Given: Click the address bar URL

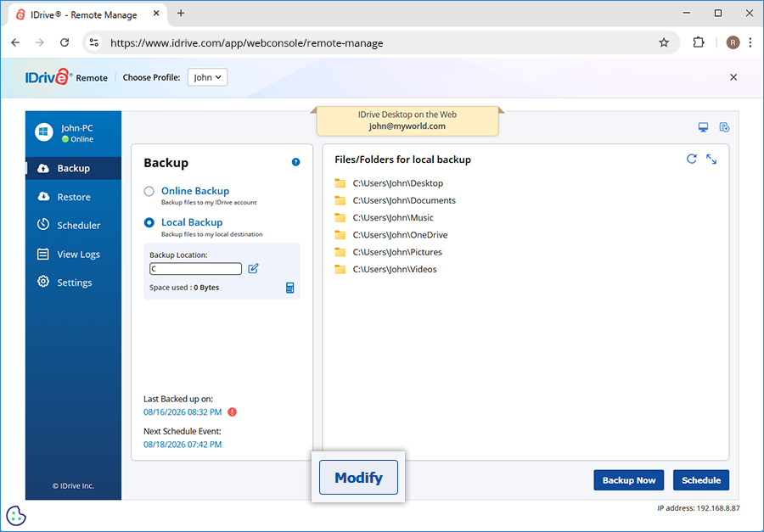Looking at the screenshot, I should (246, 43).
